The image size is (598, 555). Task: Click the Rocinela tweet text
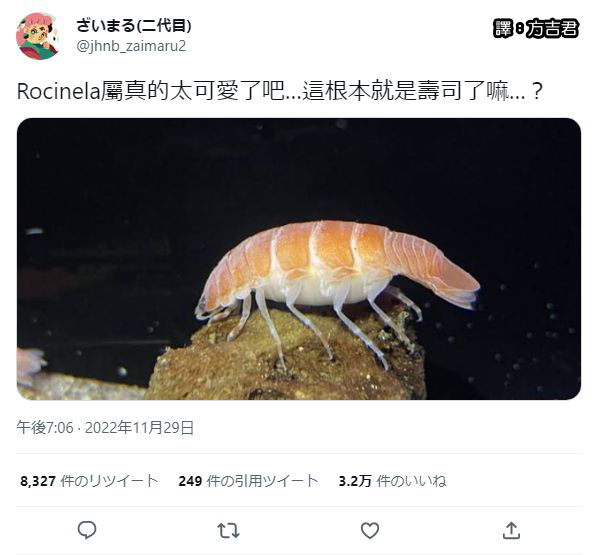click(280, 92)
